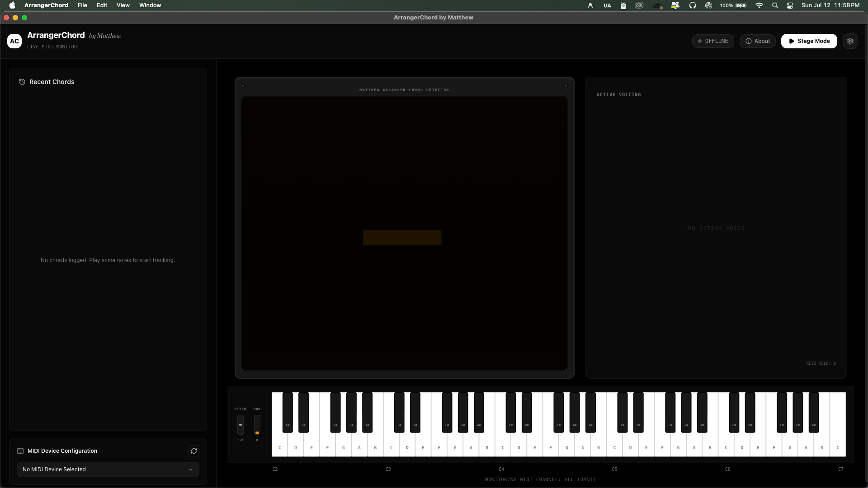This screenshot has height=488, width=868.
Task: Refresh the MIDI device list icon
Action: [194, 451]
